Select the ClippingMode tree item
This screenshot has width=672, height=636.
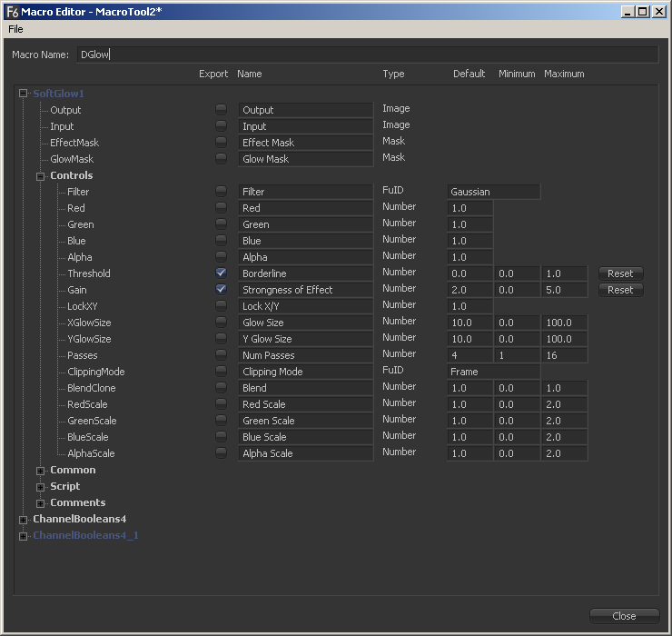(x=96, y=372)
